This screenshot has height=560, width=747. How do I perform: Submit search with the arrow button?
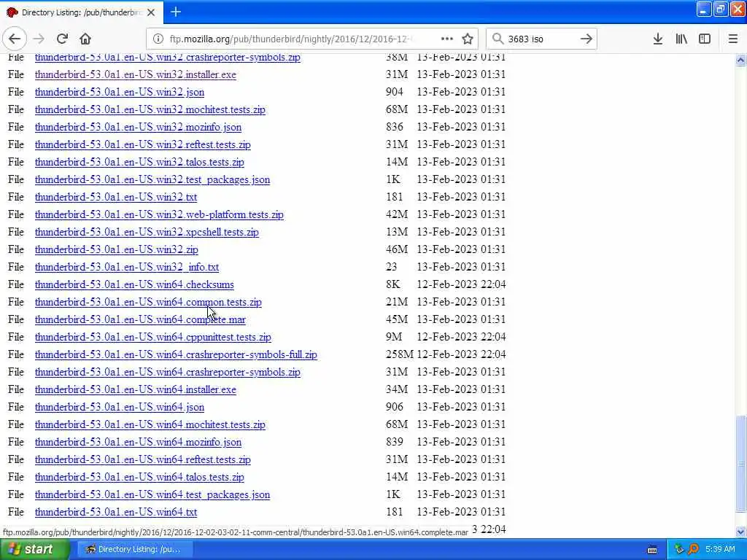pos(586,39)
